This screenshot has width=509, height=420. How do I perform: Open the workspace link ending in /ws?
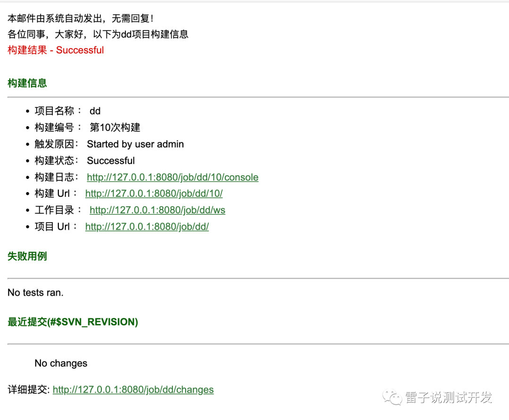(157, 210)
